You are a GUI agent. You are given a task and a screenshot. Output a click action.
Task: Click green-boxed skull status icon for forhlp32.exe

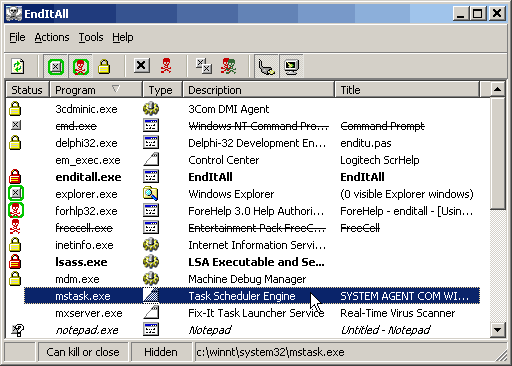(x=16, y=210)
